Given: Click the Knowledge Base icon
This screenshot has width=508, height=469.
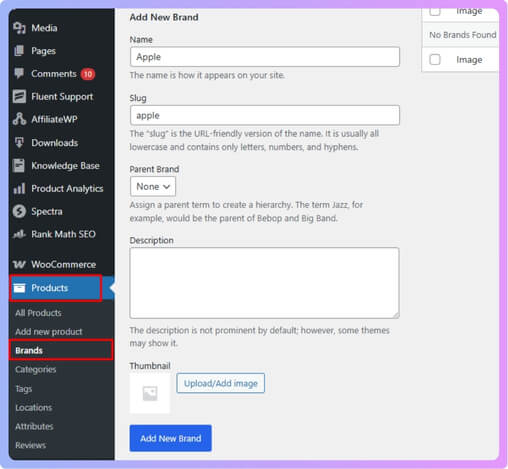Looking at the screenshot, I should pyautogui.click(x=19, y=166).
